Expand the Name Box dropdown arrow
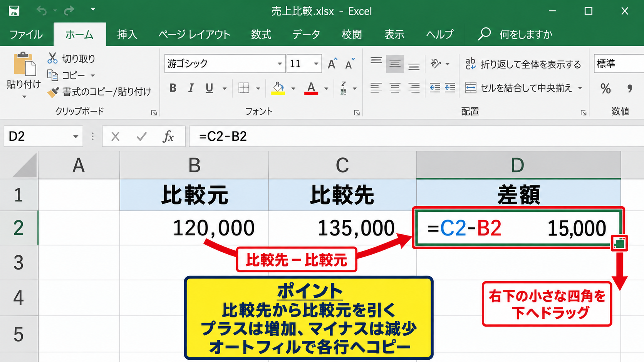 (75, 136)
